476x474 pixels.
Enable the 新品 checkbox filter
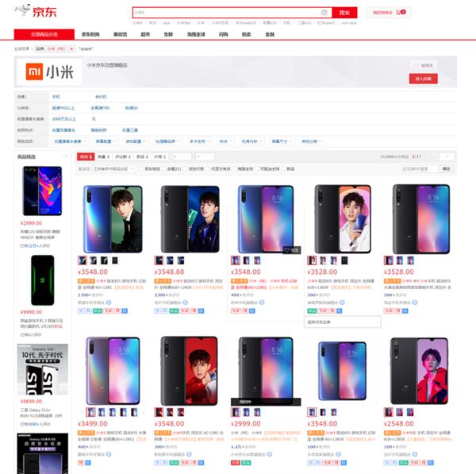click(283, 168)
